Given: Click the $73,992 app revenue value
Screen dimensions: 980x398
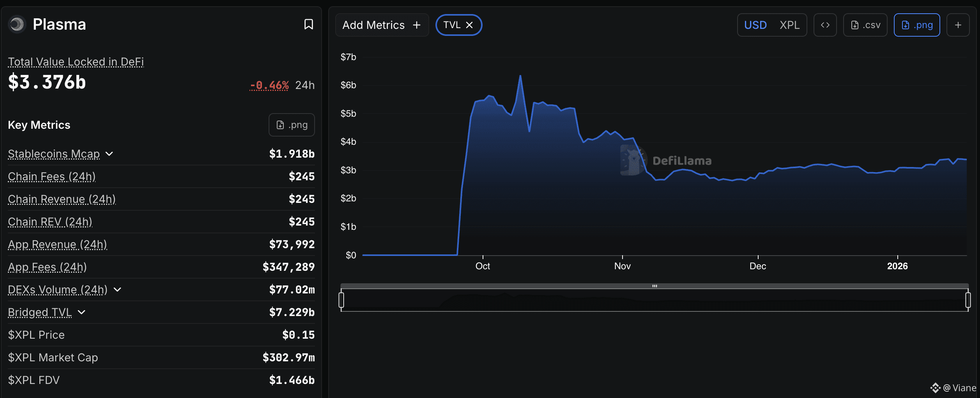Looking at the screenshot, I should point(292,244).
